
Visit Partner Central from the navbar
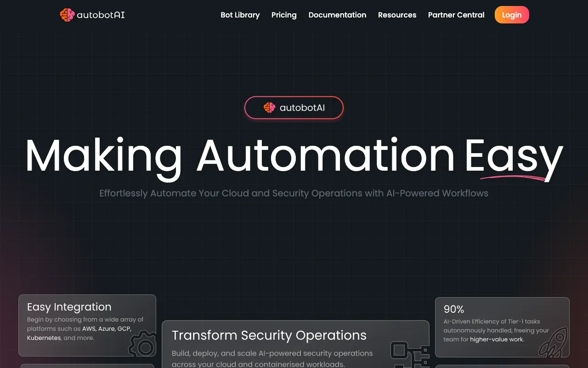point(456,15)
